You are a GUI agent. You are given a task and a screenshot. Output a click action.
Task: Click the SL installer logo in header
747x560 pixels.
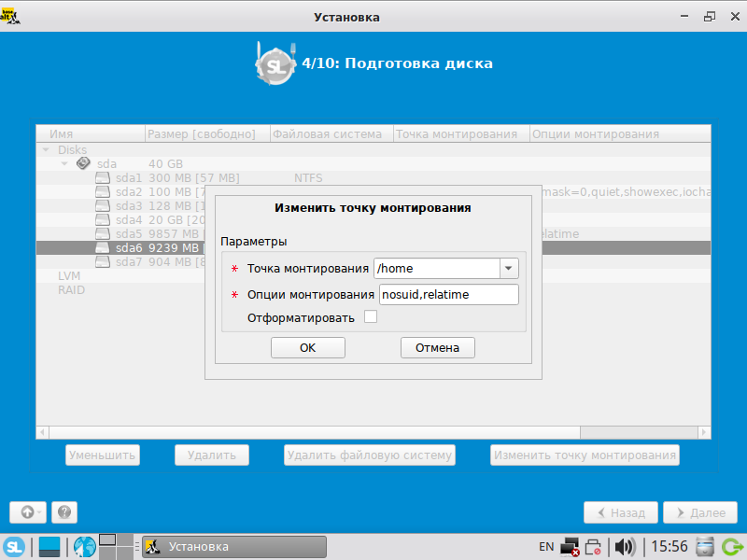[275, 64]
